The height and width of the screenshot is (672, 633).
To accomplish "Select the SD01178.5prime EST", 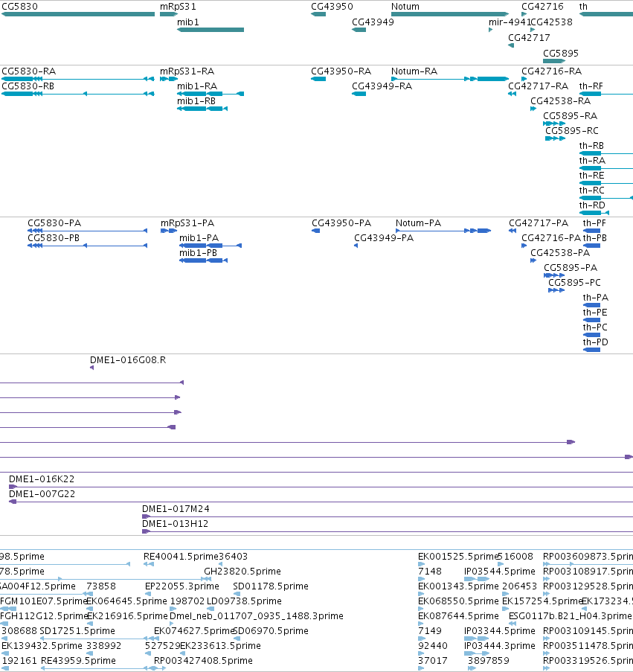I will 237,594.
